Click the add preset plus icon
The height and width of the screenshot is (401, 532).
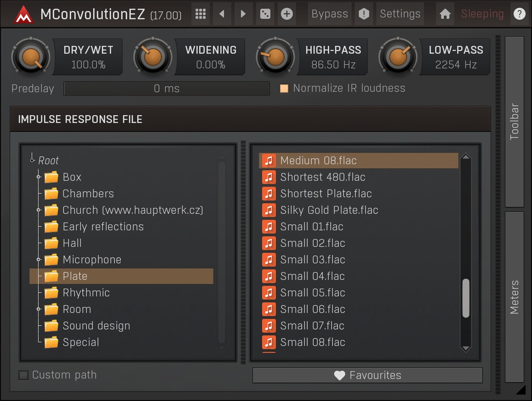(x=286, y=14)
